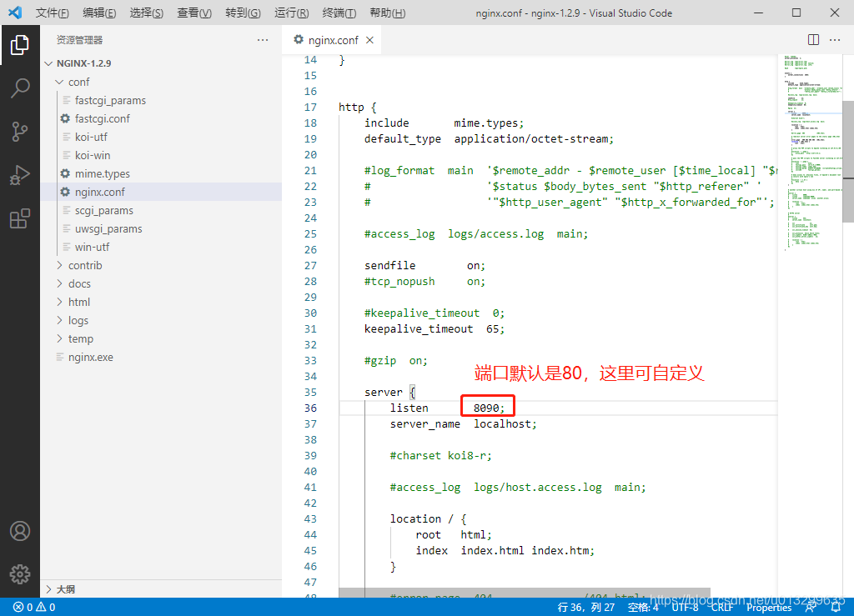Click line number 36 in gutter
Image resolution: width=854 pixels, height=616 pixels.
coord(310,408)
